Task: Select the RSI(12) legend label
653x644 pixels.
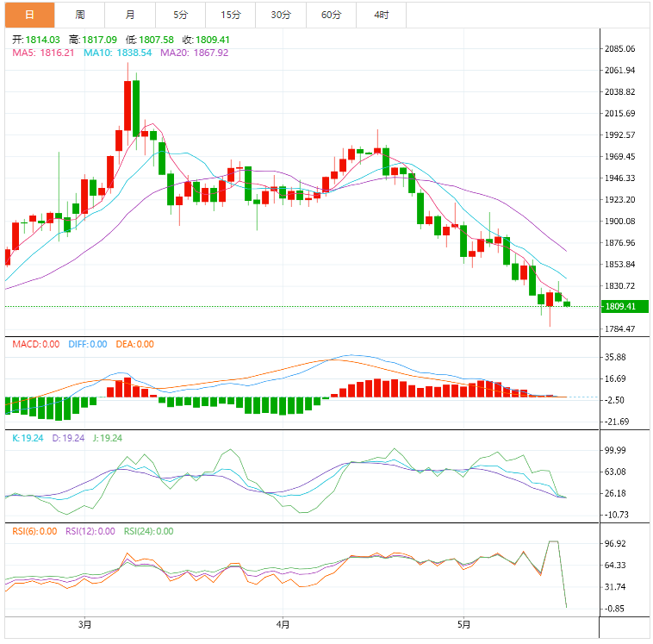Action: 90,531
